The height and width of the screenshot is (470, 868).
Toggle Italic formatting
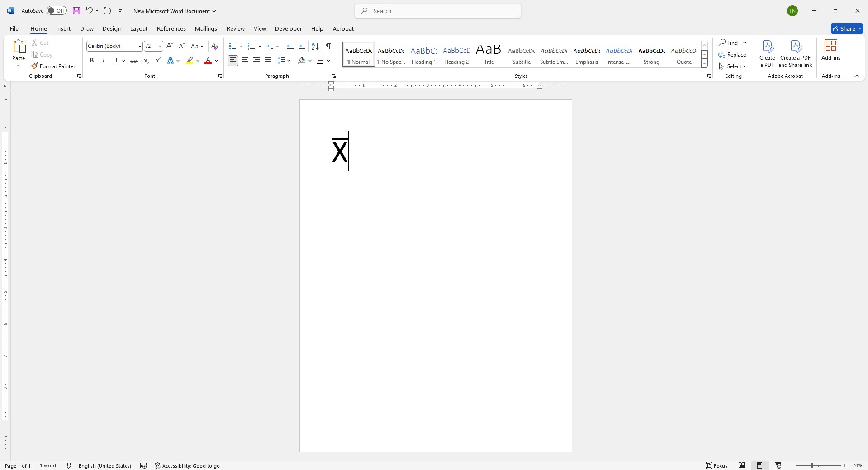(104, 61)
